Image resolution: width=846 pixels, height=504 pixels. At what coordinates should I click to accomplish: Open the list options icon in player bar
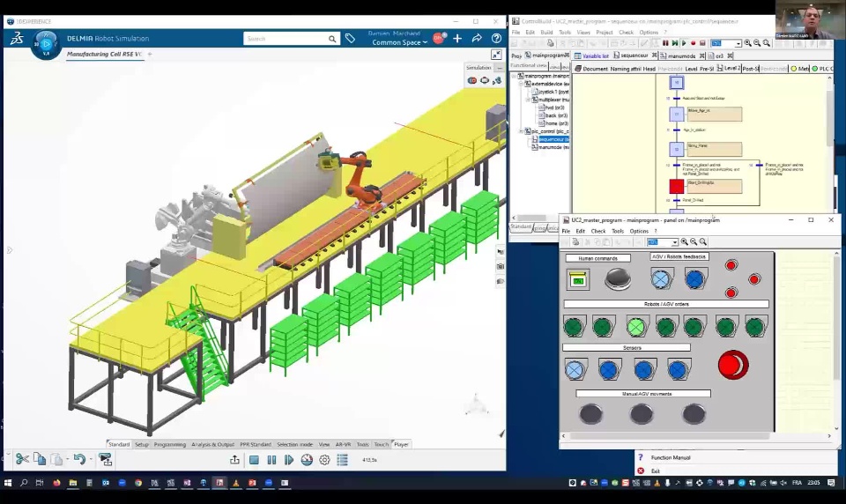point(342,460)
